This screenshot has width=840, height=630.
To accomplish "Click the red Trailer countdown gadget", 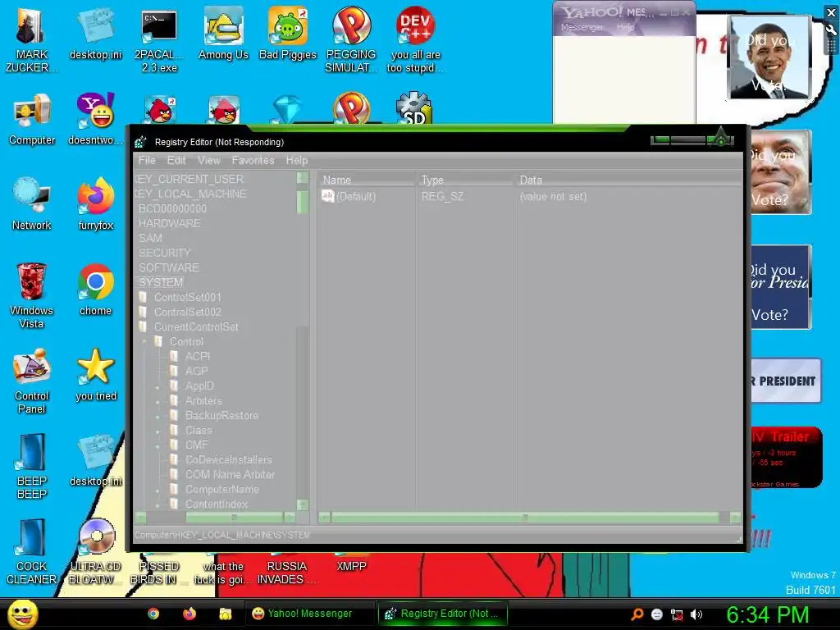I will click(785, 458).
